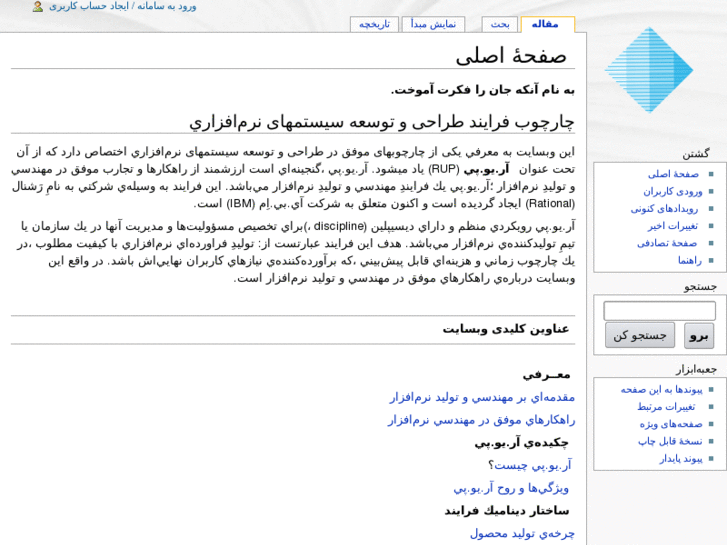The height and width of the screenshot is (545, 727).
Task: Click the جستجو sidebar heading
Action: click(x=700, y=287)
